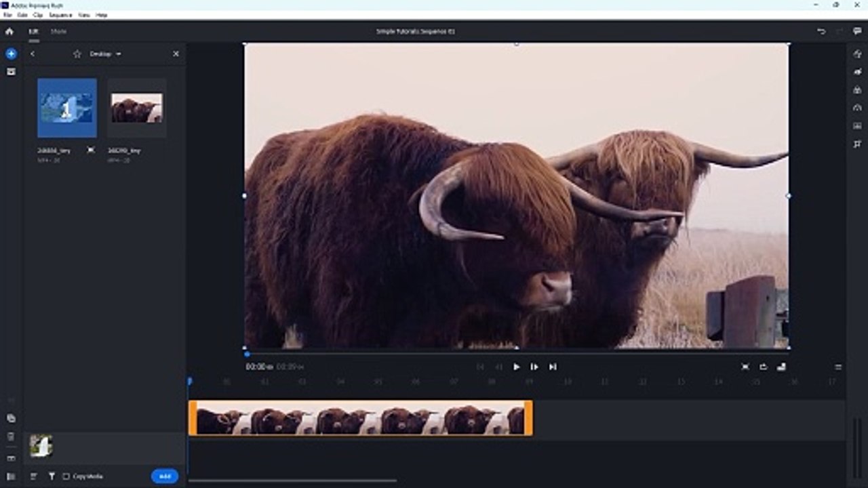Toggle expand audio tracks icon in sidebar
The image size is (868, 488).
(x=11, y=459)
